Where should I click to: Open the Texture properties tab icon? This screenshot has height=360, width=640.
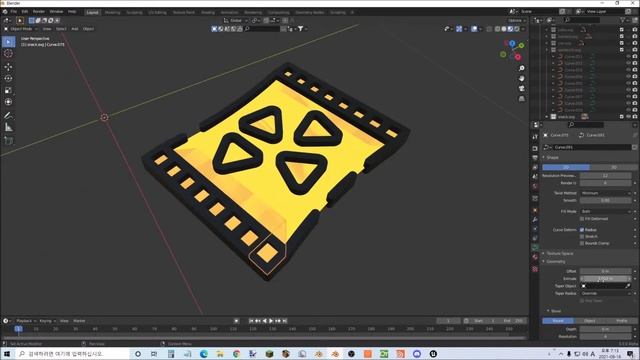(535, 269)
